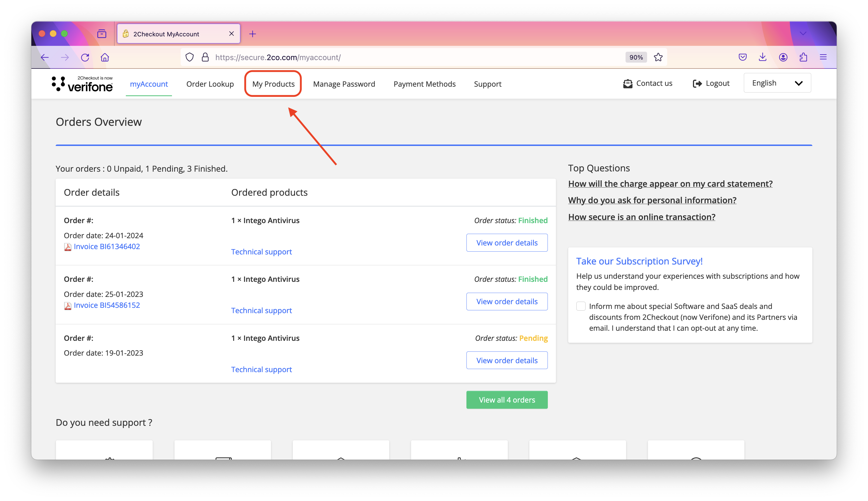Expand the list all tabs chevron
Image resolution: width=868 pixels, height=501 pixels.
coord(803,33)
